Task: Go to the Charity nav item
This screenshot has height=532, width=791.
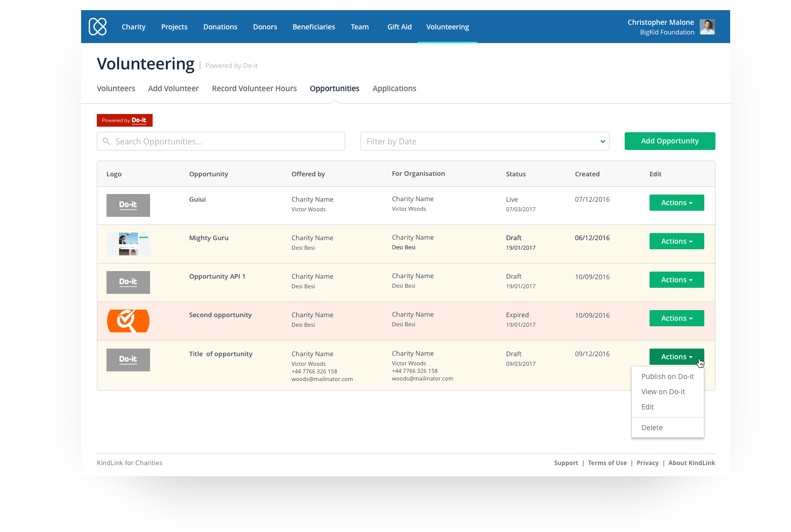Action: (x=133, y=27)
